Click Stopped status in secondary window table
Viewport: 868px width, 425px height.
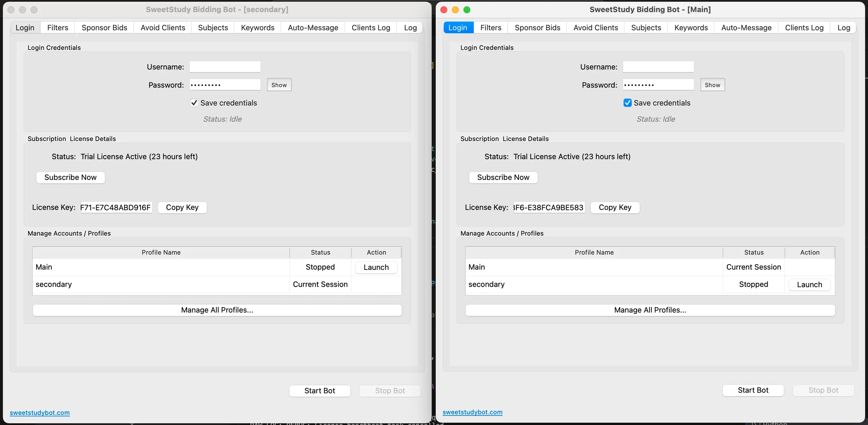320,267
